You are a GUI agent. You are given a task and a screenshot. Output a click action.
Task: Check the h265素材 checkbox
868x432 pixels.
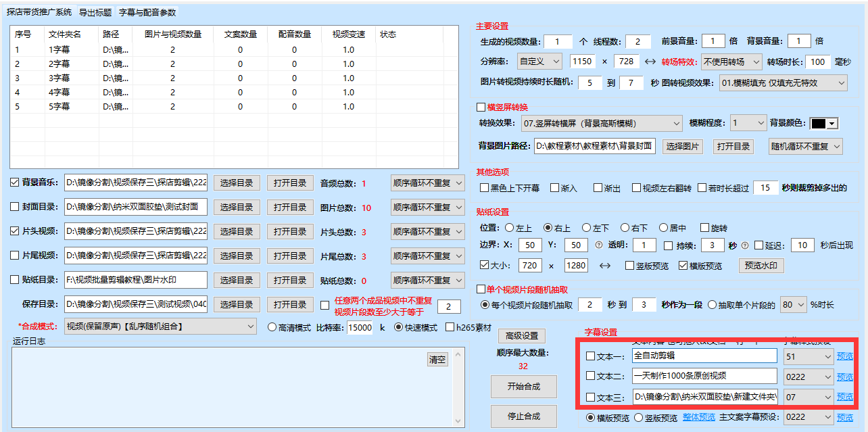coord(450,327)
